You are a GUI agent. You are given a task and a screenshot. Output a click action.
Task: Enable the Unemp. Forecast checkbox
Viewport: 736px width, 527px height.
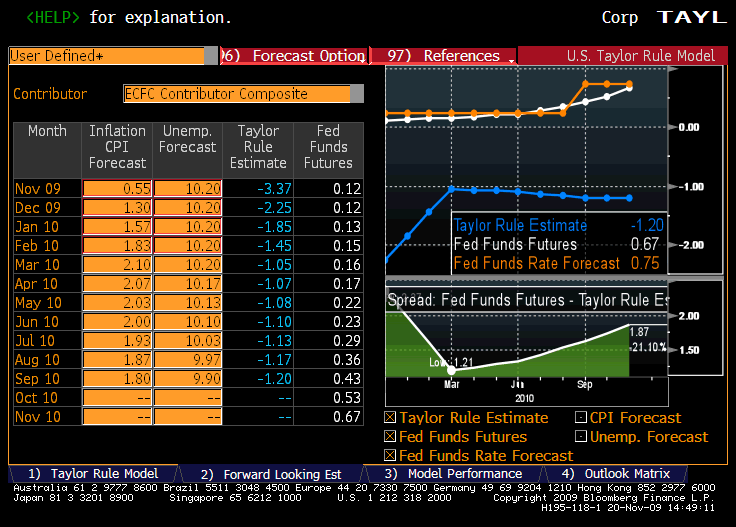(x=582, y=437)
